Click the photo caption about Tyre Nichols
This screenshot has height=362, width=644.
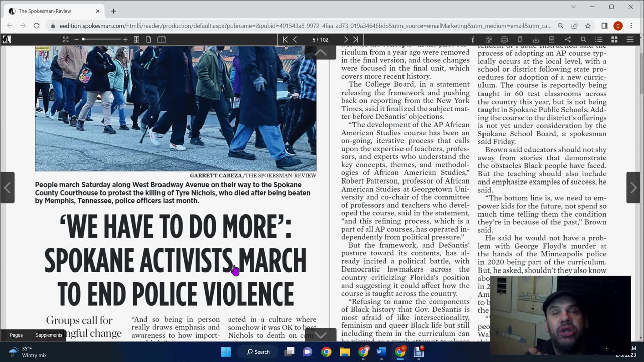point(173,193)
